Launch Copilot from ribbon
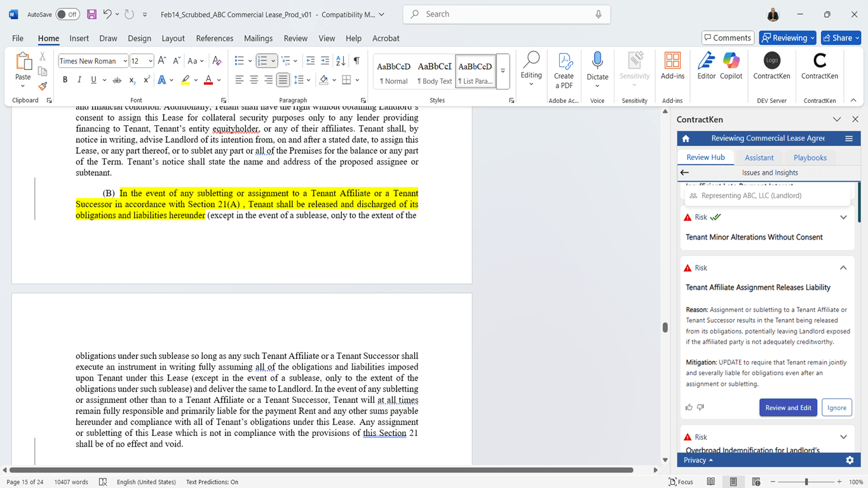 (731, 66)
